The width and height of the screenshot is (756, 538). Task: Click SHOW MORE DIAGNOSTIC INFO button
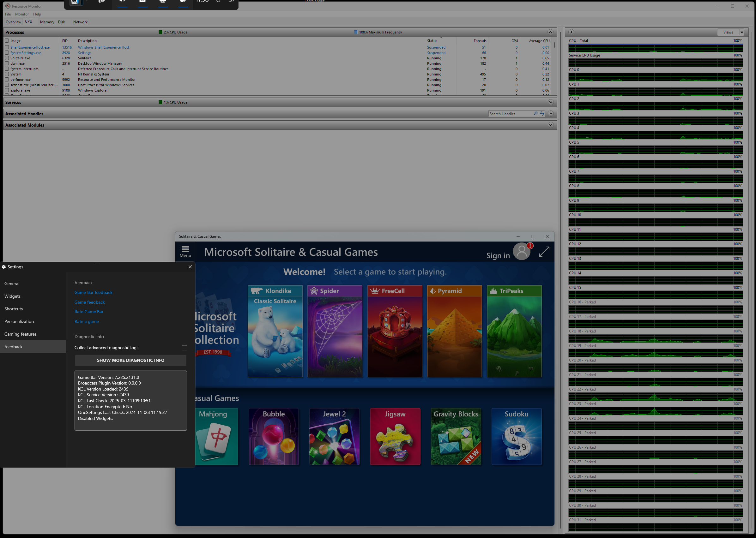[x=130, y=361]
